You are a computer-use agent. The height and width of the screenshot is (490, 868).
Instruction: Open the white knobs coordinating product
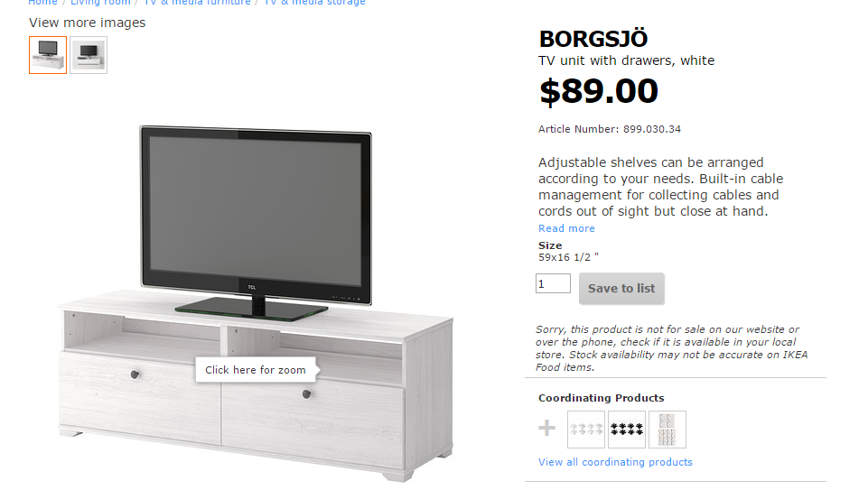585,430
